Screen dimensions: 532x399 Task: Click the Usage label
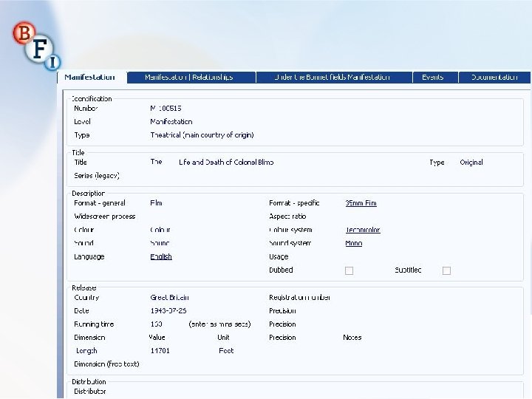(x=279, y=256)
